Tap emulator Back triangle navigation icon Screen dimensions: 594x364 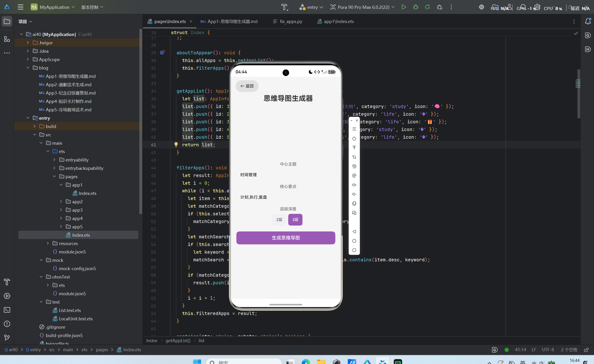tap(354, 232)
